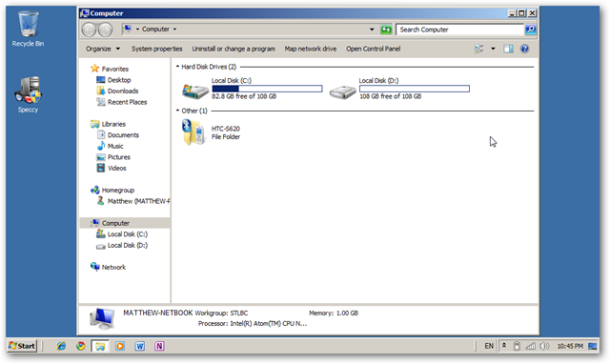
Task: Change view using the view icon
Action: 478,49
